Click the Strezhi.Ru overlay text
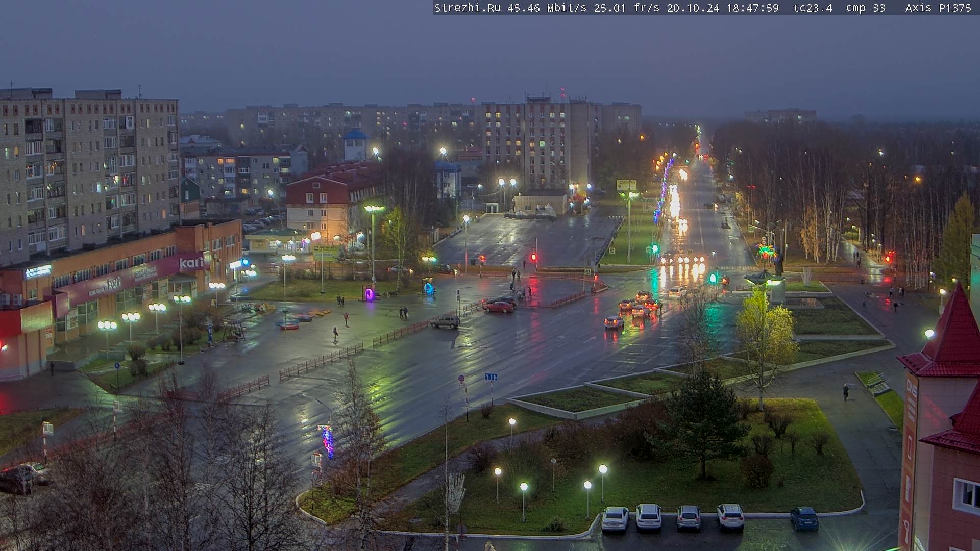This screenshot has height=551, width=980. tap(467, 8)
